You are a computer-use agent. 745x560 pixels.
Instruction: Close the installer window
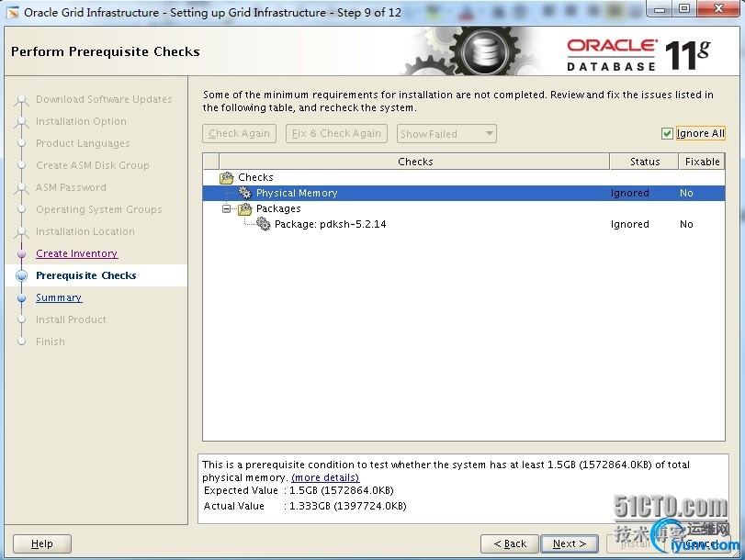(718, 8)
